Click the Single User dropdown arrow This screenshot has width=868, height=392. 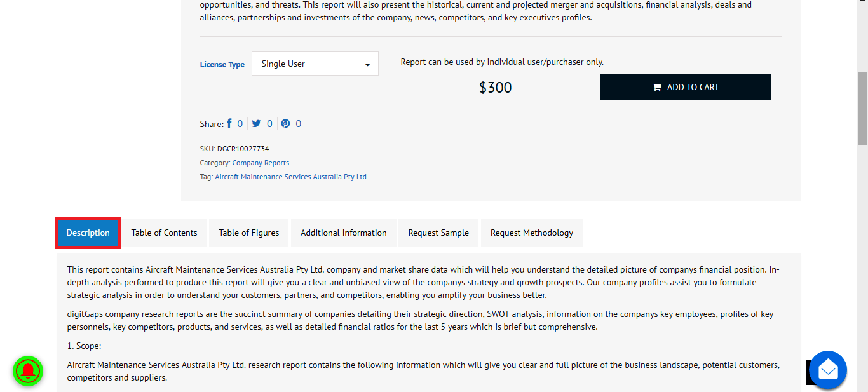pyautogui.click(x=367, y=65)
